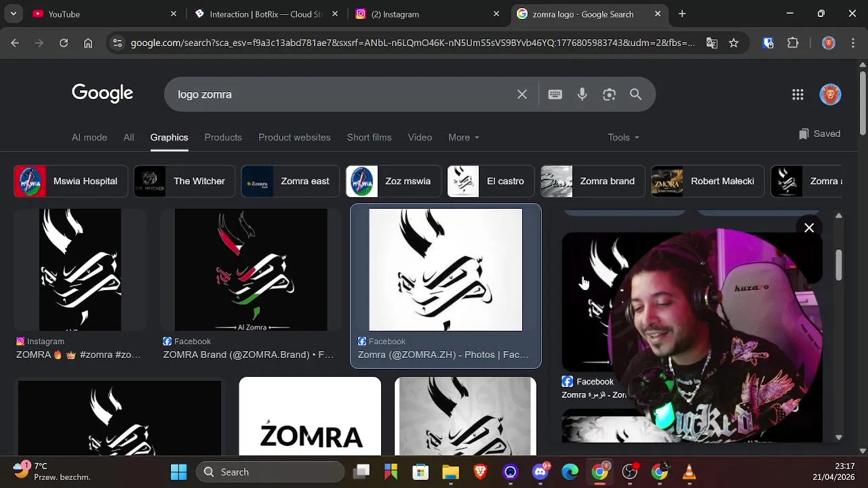Select the Mswia Hospital suggestion chip

[x=71, y=181]
